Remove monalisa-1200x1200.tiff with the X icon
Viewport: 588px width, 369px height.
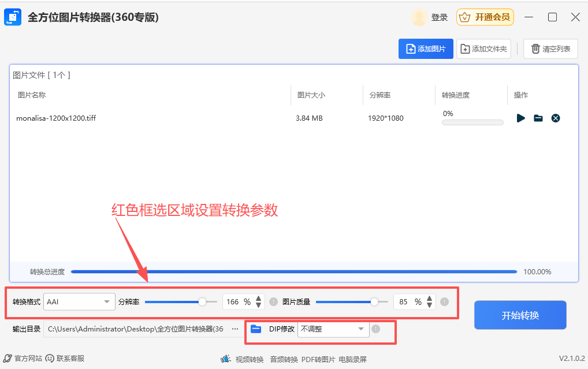coord(556,118)
